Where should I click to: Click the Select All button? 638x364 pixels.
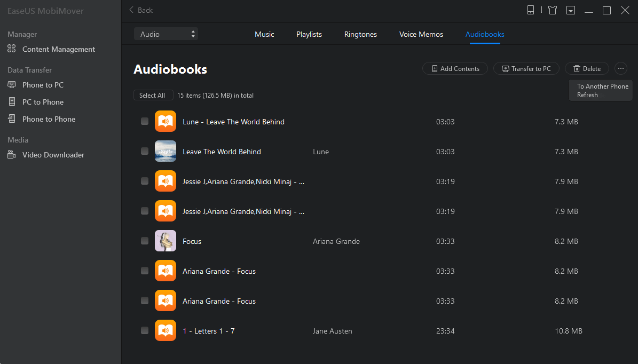click(x=152, y=95)
